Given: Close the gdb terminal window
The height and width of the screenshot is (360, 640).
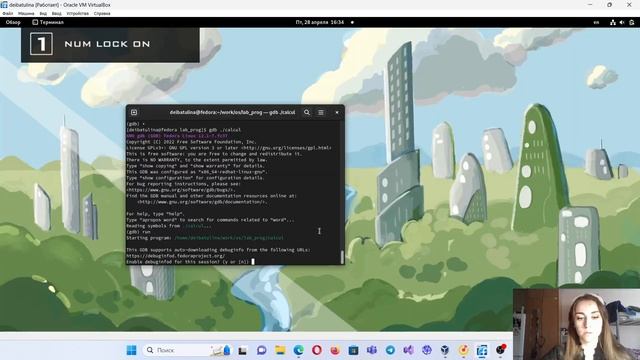Looking at the screenshot, I should (337, 112).
